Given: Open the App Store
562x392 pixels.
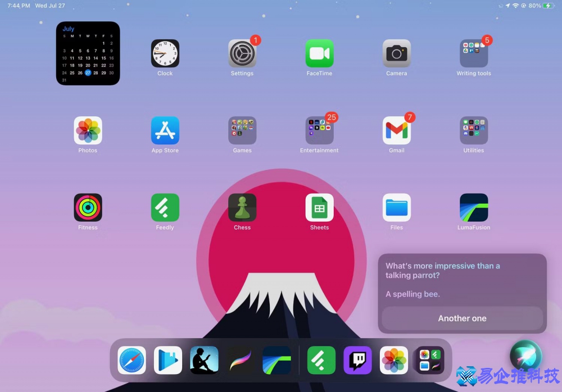Looking at the screenshot, I should click(165, 131).
